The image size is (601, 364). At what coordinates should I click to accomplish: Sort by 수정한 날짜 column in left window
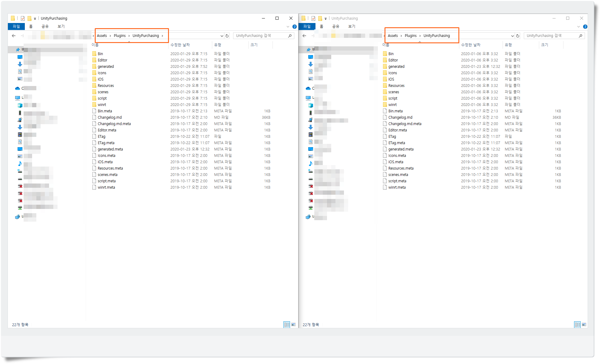[x=180, y=45]
